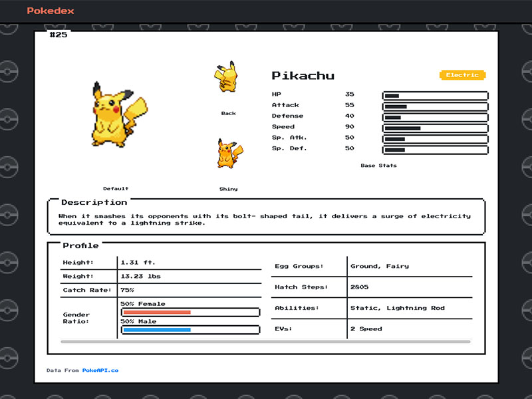Viewport: 532px width, 399px height.
Task: Select the HP value 35
Action: (350, 94)
